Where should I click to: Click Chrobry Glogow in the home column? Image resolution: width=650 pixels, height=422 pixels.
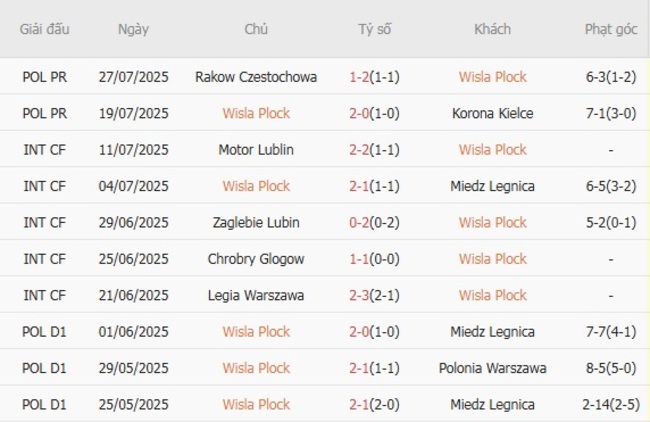tap(256, 259)
